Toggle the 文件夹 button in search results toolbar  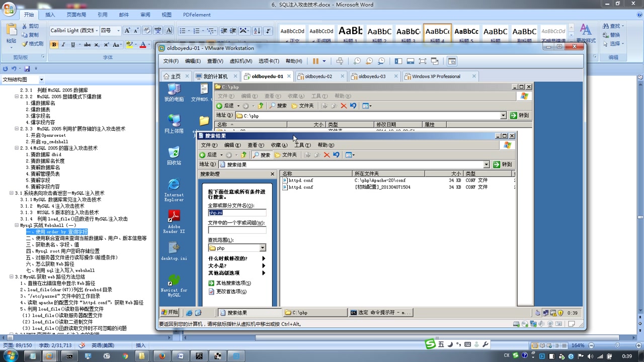coord(286,155)
